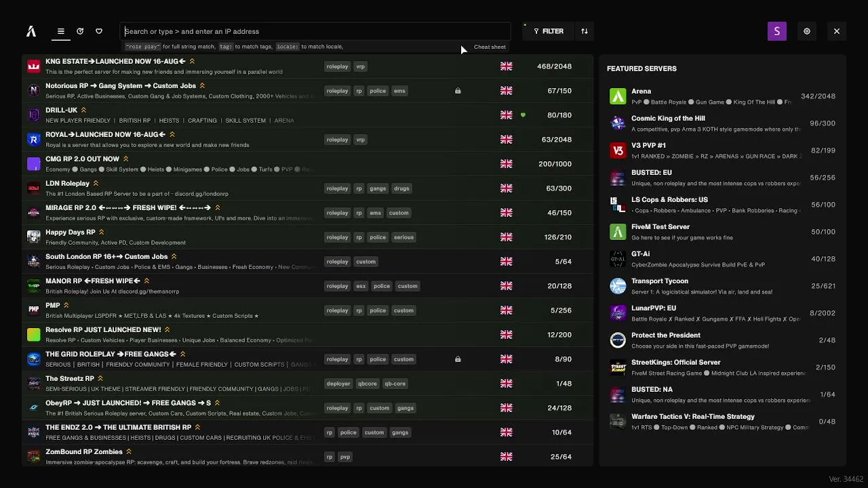Open featured server Cosmic King of the Hill
This screenshot has width=868, height=488.
click(722, 123)
